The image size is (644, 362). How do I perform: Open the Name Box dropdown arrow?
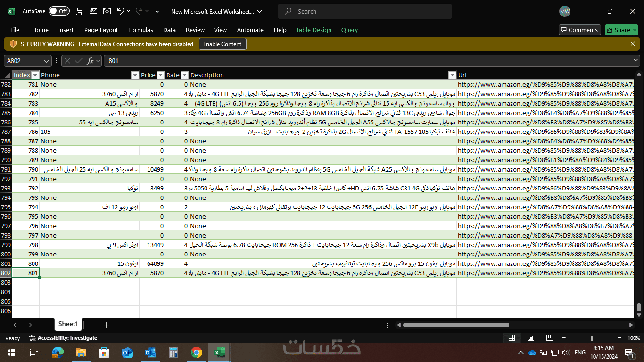46,61
